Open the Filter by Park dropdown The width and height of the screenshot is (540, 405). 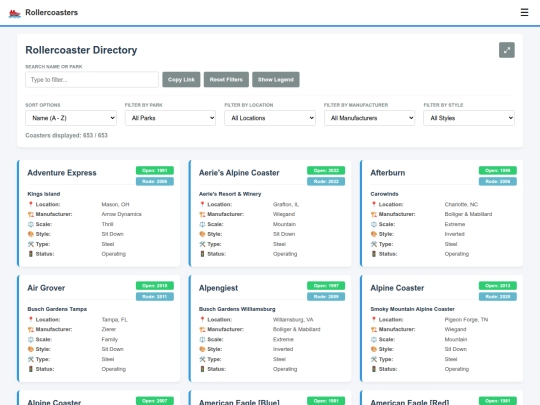pyautogui.click(x=170, y=118)
